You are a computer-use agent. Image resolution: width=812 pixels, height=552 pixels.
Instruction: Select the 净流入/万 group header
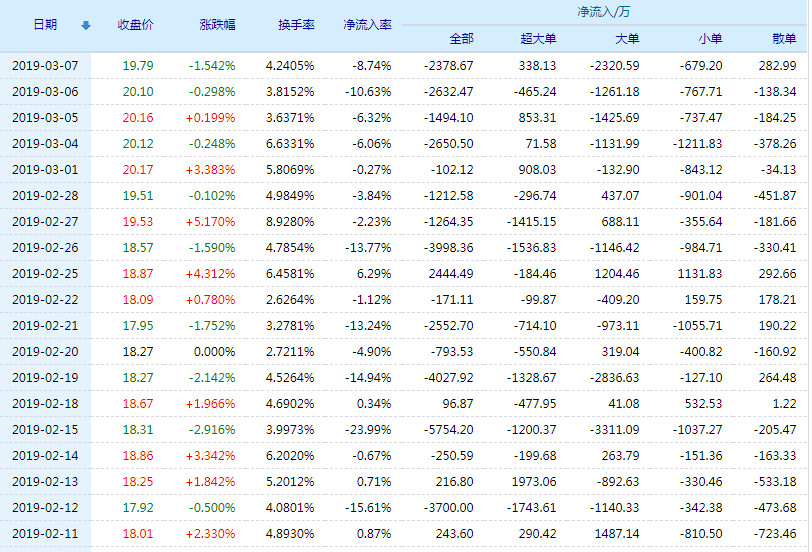click(603, 13)
